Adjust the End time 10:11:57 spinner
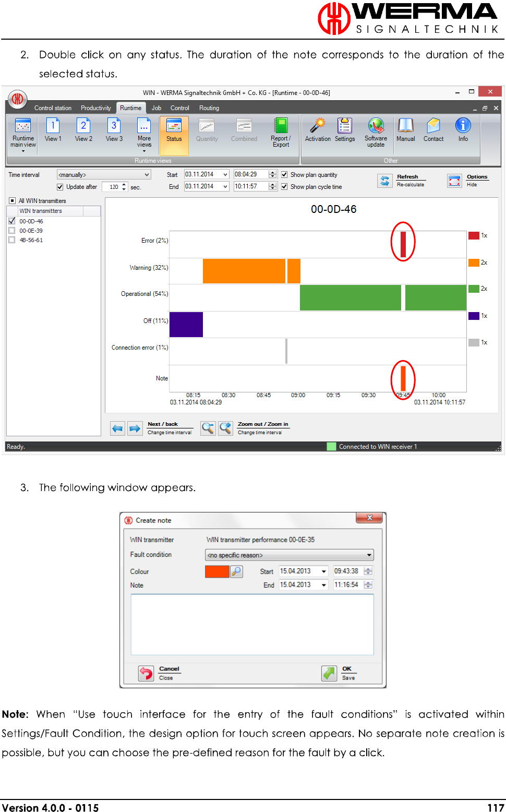This screenshot has width=506, height=812. tap(272, 186)
